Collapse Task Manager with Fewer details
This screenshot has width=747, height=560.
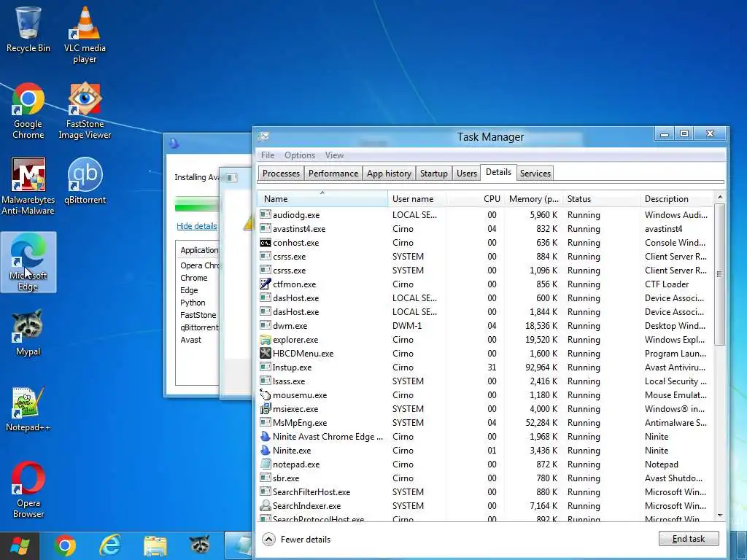tap(296, 539)
